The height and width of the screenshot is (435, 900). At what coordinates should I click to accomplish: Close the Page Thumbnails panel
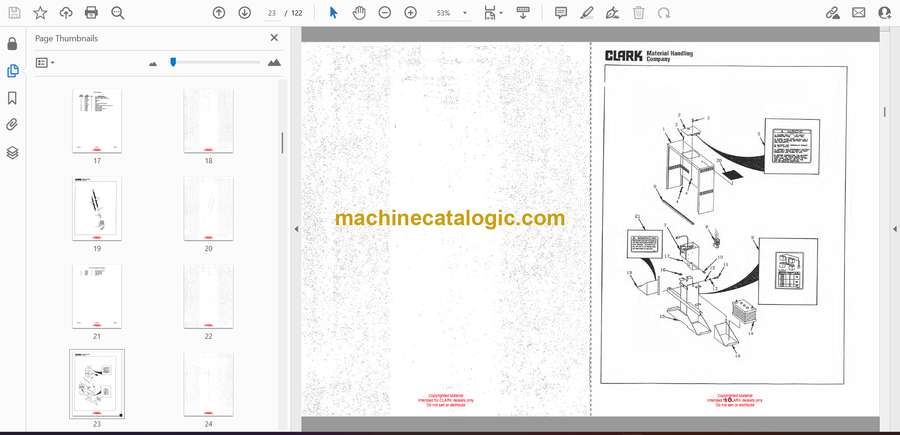tap(274, 38)
